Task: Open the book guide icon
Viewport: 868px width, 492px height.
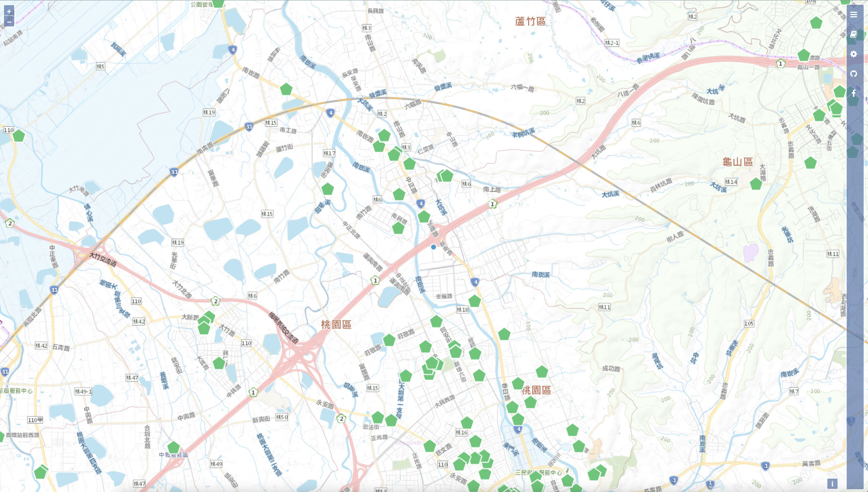Action: coord(853,34)
